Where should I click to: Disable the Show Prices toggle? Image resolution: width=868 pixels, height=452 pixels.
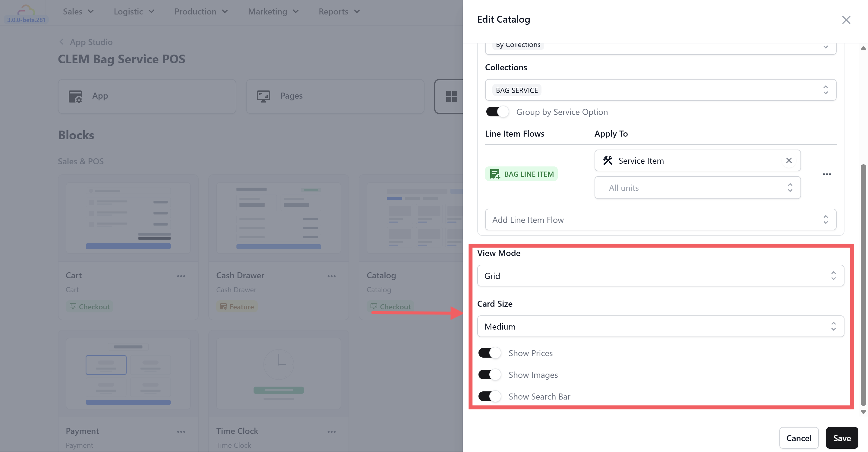click(x=489, y=353)
